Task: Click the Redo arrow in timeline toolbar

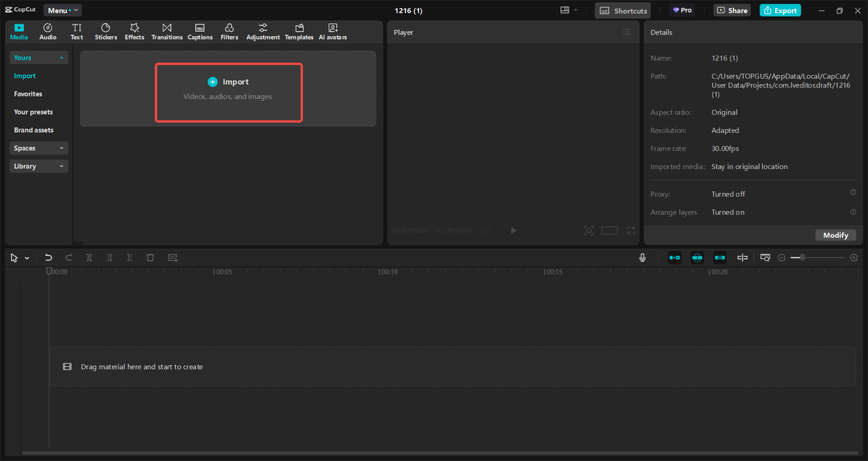Action: coord(68,258)
